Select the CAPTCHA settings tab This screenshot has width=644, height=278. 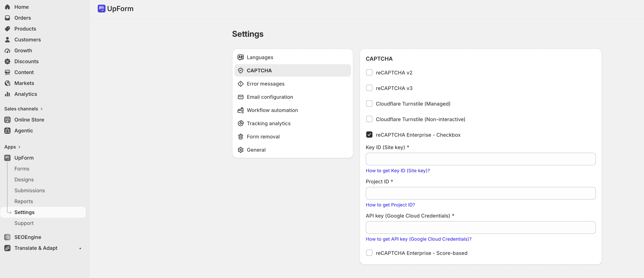click(x=292, y=71)
